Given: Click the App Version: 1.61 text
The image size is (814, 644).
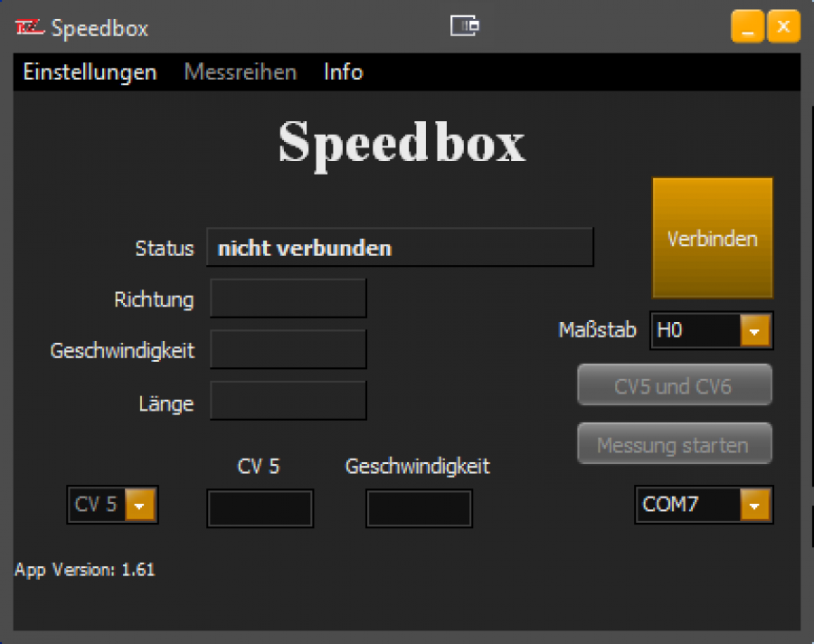Looking at the screenshot, I should [x=85, y=570].
